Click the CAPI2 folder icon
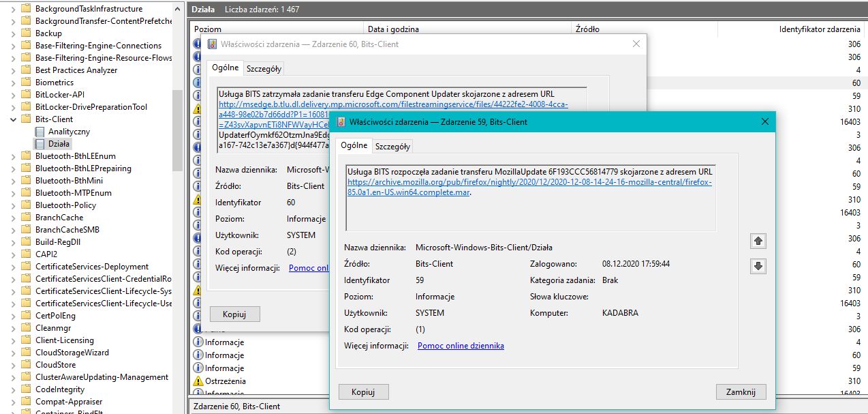The image size is (868, 414). tap(26, 254)
